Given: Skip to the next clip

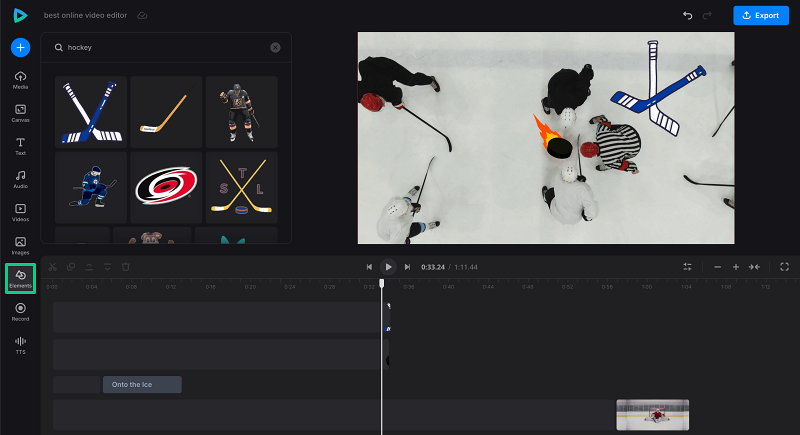Looking at the screenshot, I should (x=407, y=267).
